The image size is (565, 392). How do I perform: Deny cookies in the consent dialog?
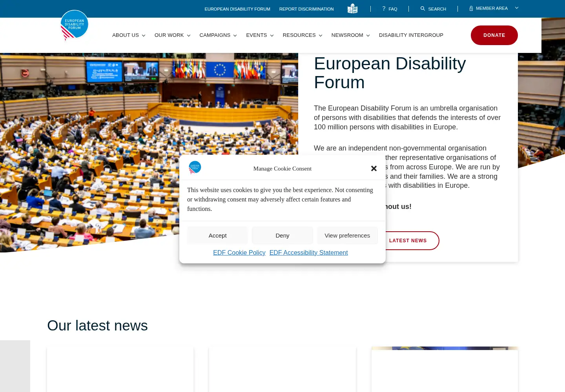pos(282,236)
